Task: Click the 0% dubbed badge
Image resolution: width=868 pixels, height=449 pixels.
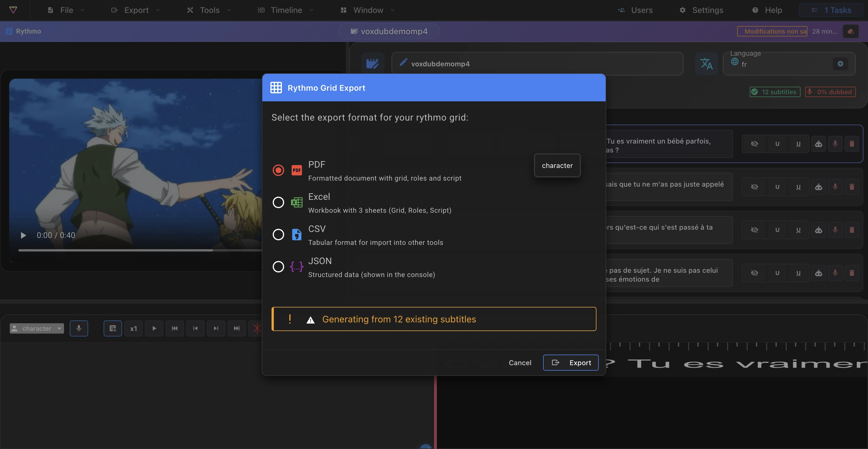Action: (830, 92)
